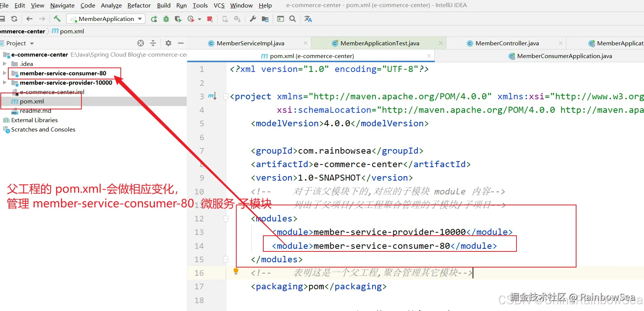
Task: Close the MemberApplicationTest.java tab
Action: coord(441,43)
